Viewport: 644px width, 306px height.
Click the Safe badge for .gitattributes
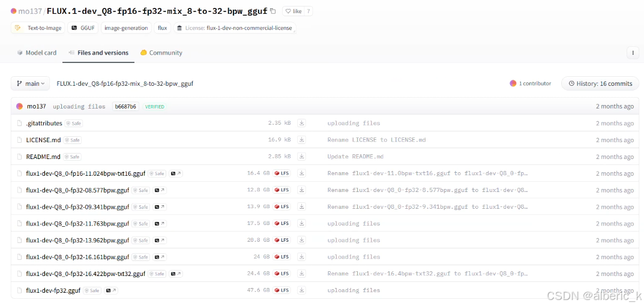(74, 123)
